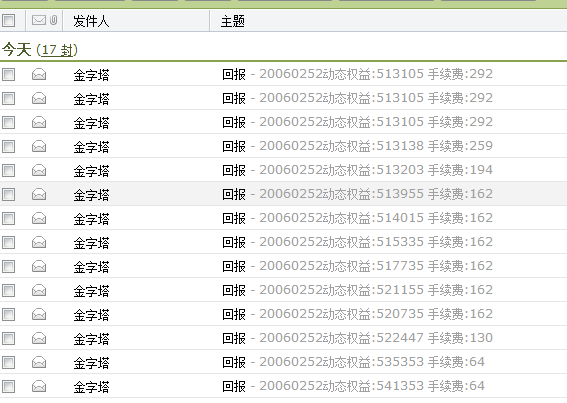Sort by attachment paperclip header icon

pyautogui.click(x=53, y=20)
